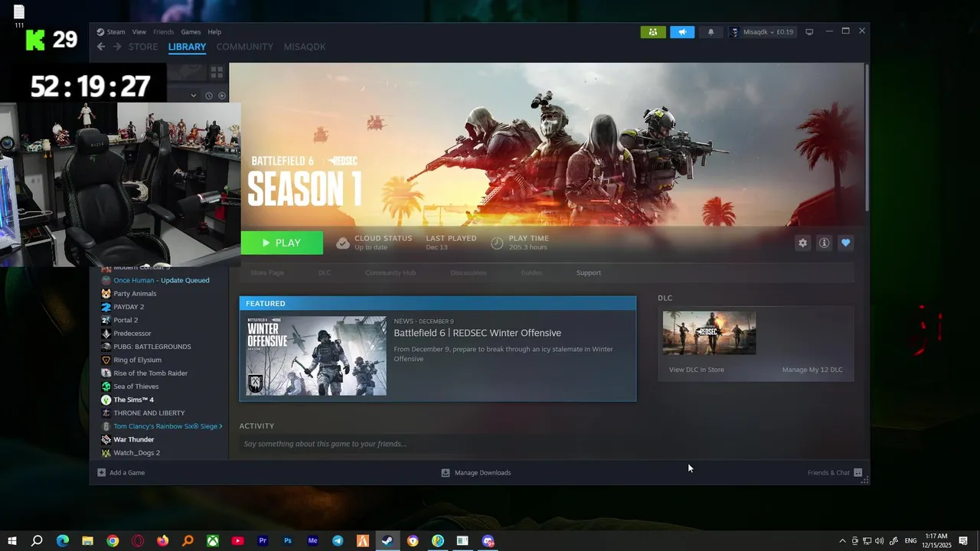Screen dimensions: 980x551
Task: Switch to the LIBRARY tab
Action: [x=187, y=47]
